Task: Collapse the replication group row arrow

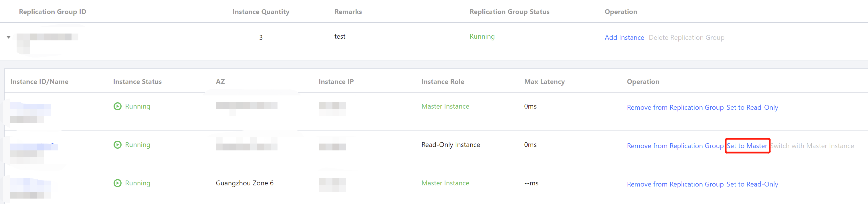Action: click(9, 37)
